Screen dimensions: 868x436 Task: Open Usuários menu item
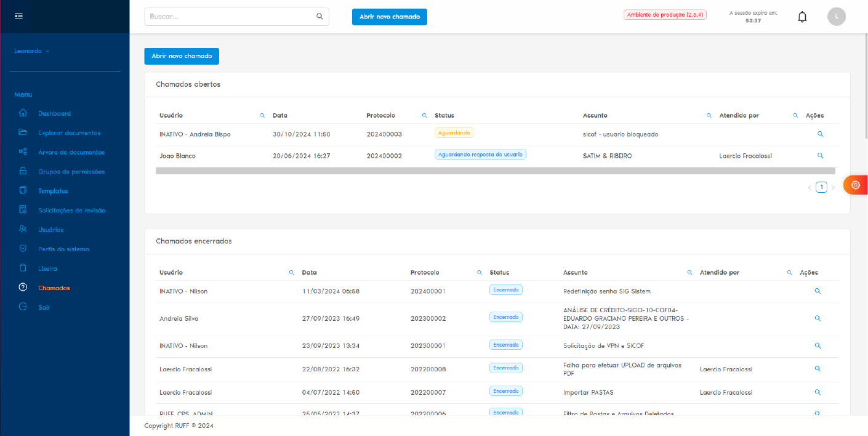[x=50, y=230]
